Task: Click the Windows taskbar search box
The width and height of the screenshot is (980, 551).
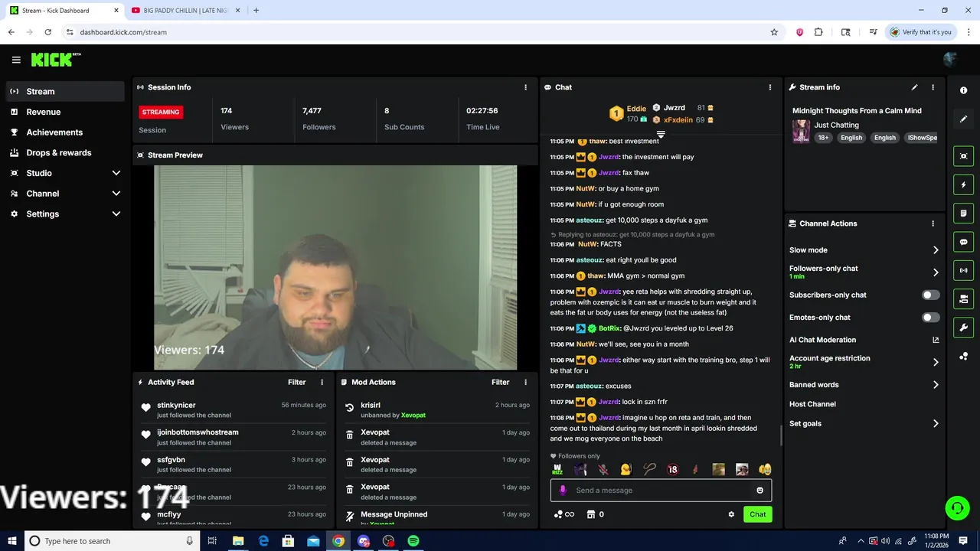Action: coord(113,541)
